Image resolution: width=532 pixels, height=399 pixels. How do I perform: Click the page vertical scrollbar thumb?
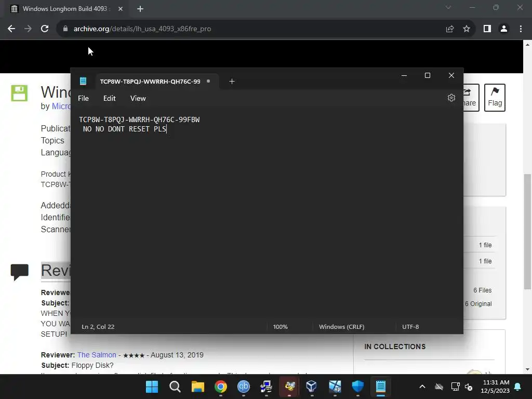[x=527, y=231]
